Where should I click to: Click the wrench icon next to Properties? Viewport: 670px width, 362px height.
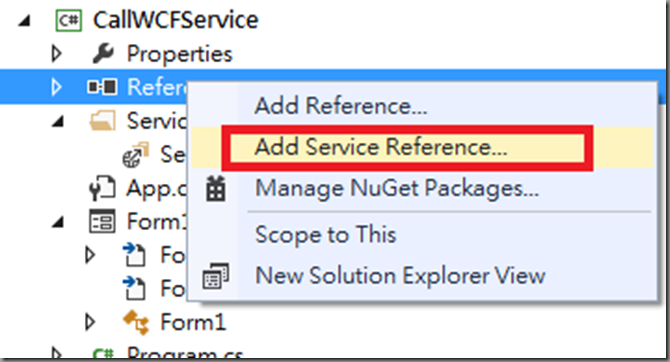point(103,53)
